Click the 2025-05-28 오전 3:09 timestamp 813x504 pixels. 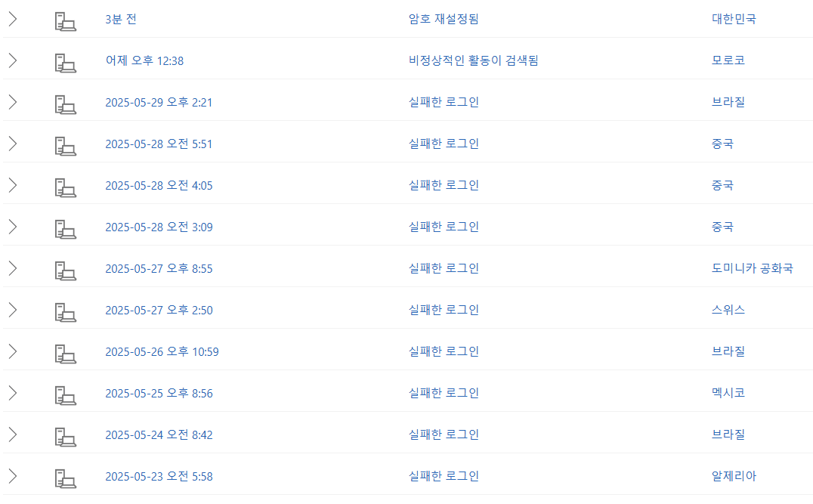159,227
